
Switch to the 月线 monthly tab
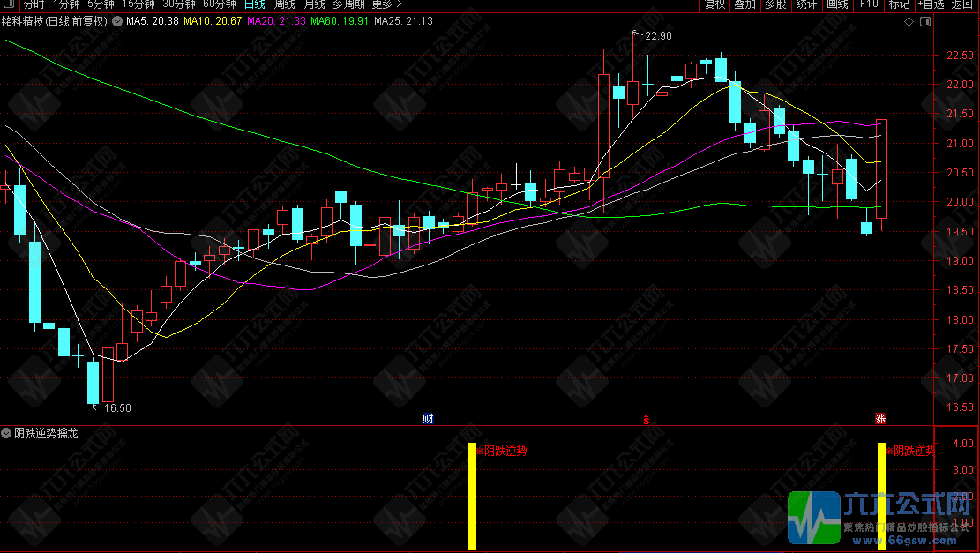pos(314,4)
